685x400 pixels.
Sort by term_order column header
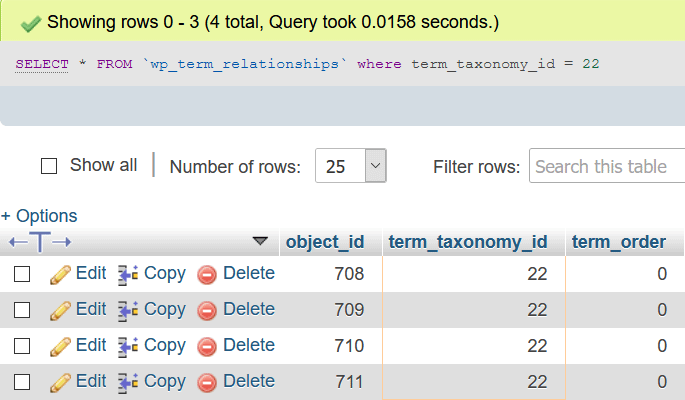tap(618, 242)
